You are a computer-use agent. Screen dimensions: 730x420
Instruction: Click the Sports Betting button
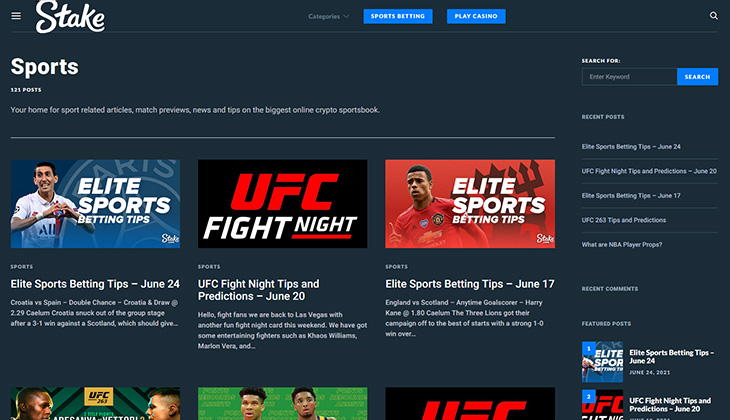[x=398, y=16]
